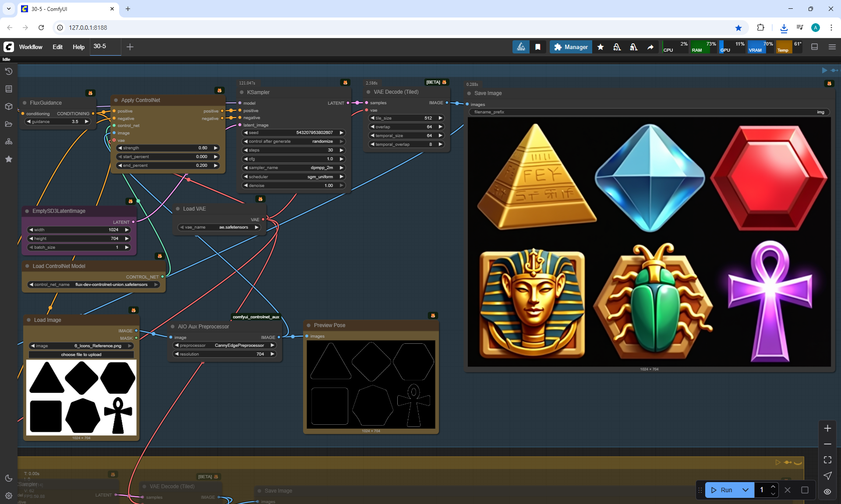This screenshot has height=504, width=841.
Task: Click the fit view icon
Action: tap(827, 460)
